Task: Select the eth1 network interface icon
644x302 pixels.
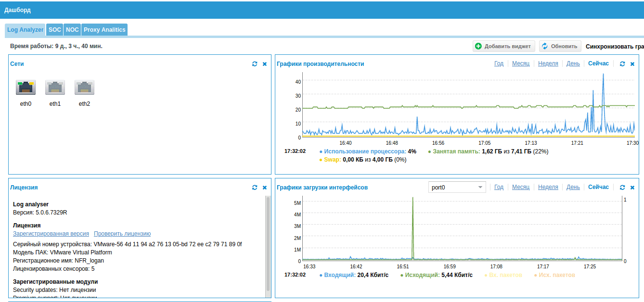Action: [x=55, y=88]
